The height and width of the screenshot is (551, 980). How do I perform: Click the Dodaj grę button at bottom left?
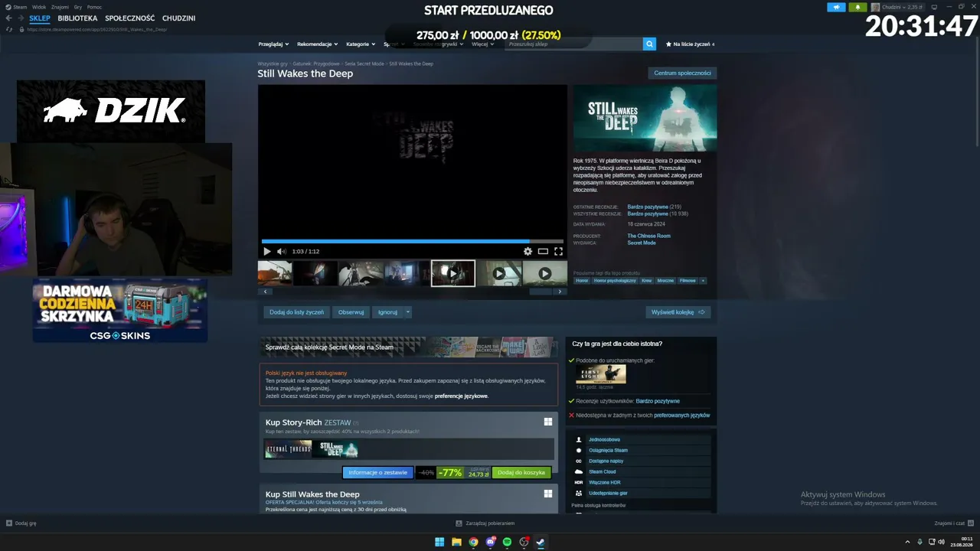click(21, 523)
